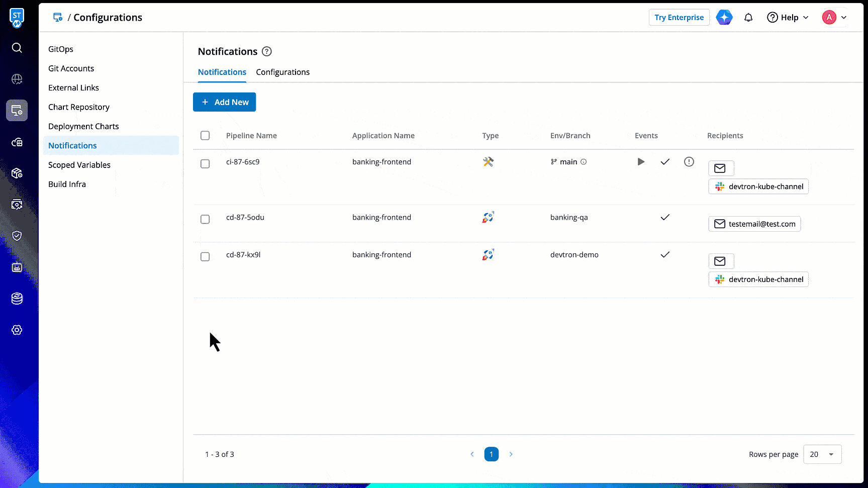The width and height of the screenshot is (868, 488).
Task: Click the info icon next to main branch
Action: 584,162
